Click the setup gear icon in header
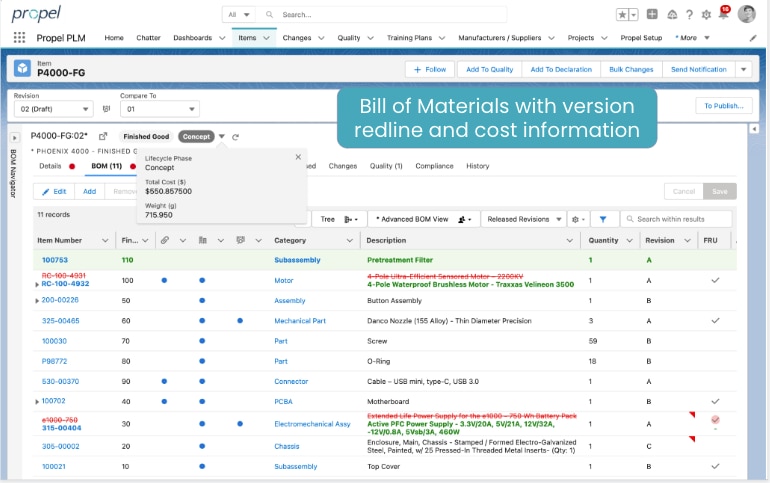This screenshot has width=770, height=483. [x=706, y=15]
